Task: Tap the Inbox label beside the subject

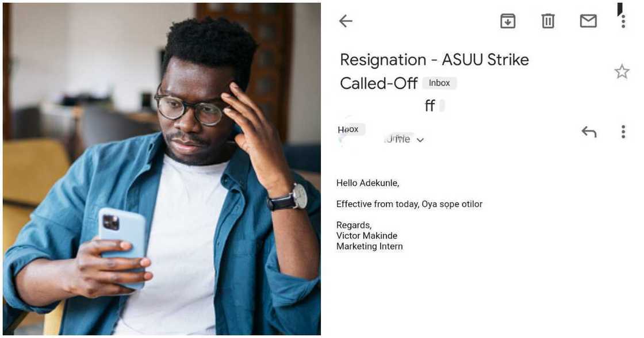Action: pos(439,83)
